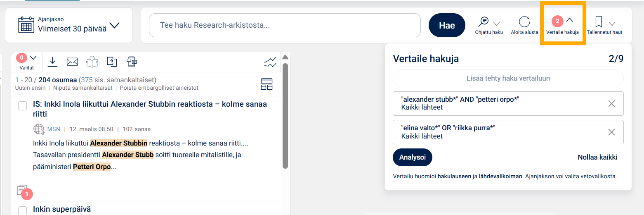Select the Inkin superpäivä article checkbox
This screenshot has height=215, width=644.
click(23, 210)
